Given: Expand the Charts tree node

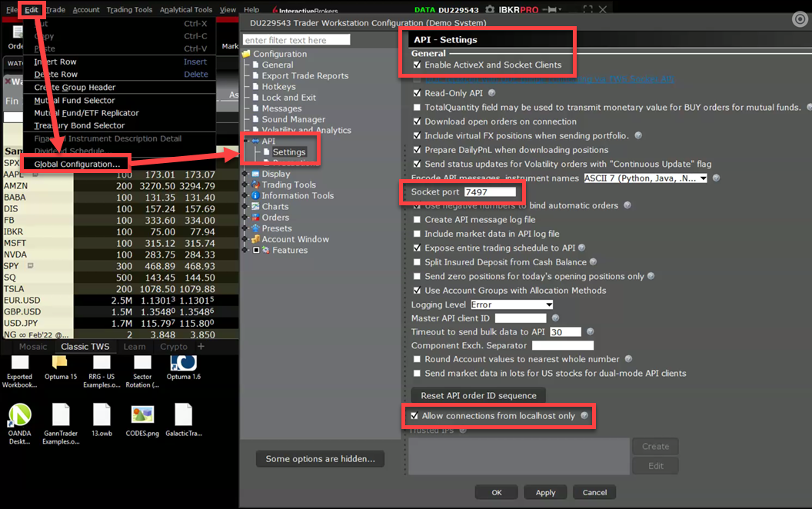Looking at the screenshot, I should 245,207.
